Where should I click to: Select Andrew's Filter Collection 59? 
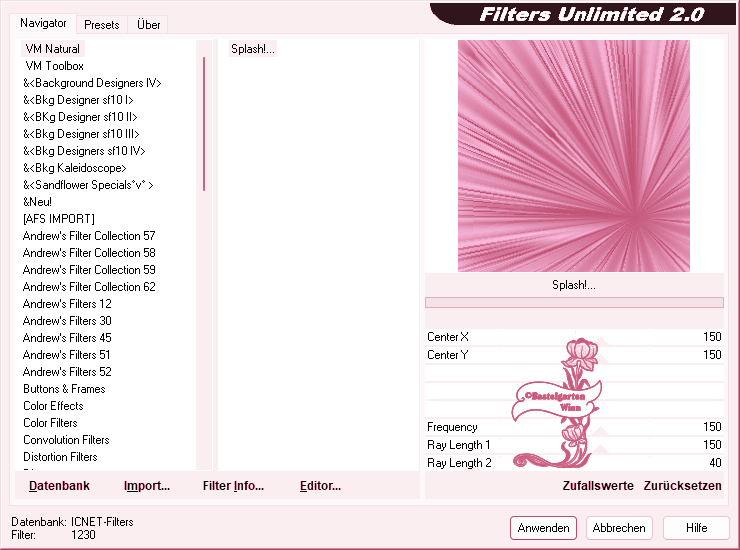(89, 270)
